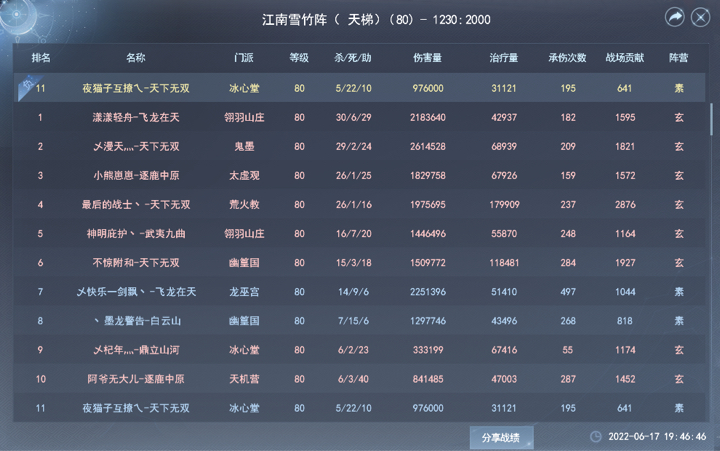
Task: Close the battle results panel
Action: 701,17
